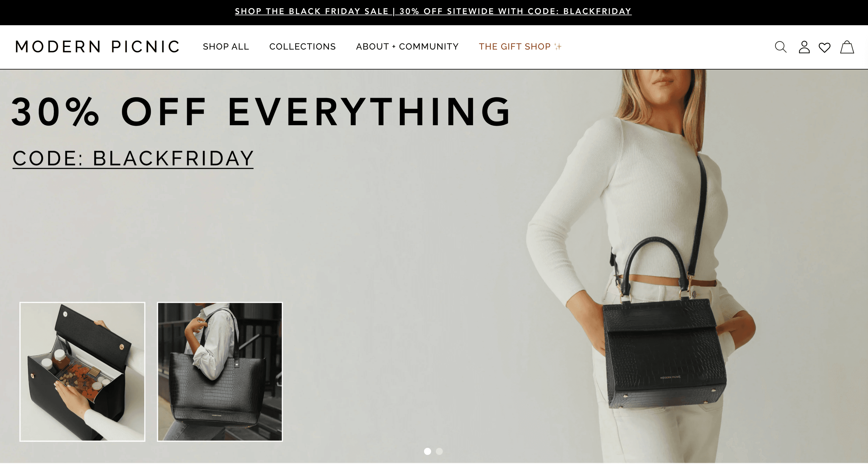Expand the Shop All menu
This screenshot has width=868, height=464.
226,47
